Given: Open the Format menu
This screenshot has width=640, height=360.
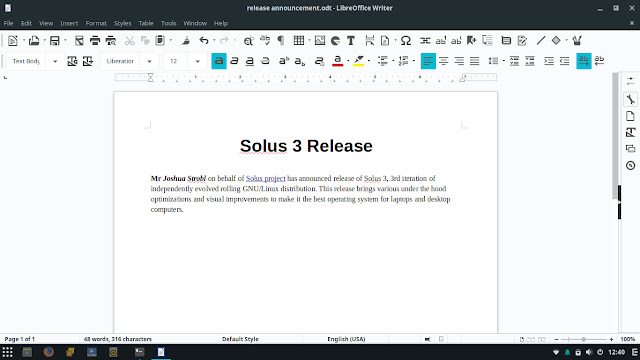Looking at the screenshot, I should 96,23.
